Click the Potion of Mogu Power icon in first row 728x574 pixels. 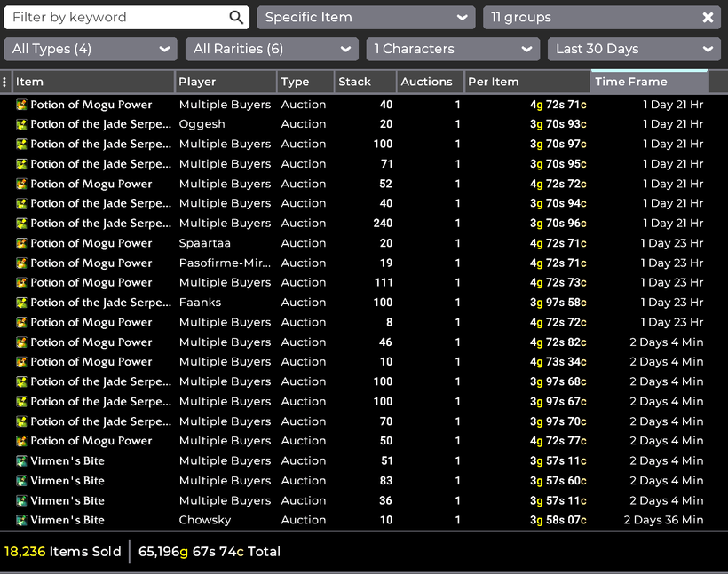[x=22, y=105]
